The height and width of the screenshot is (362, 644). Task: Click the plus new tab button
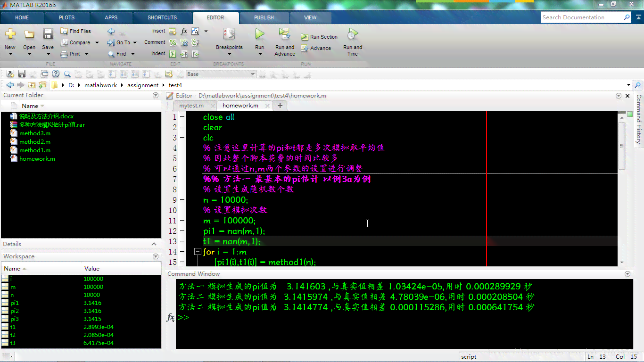[280, 106]
